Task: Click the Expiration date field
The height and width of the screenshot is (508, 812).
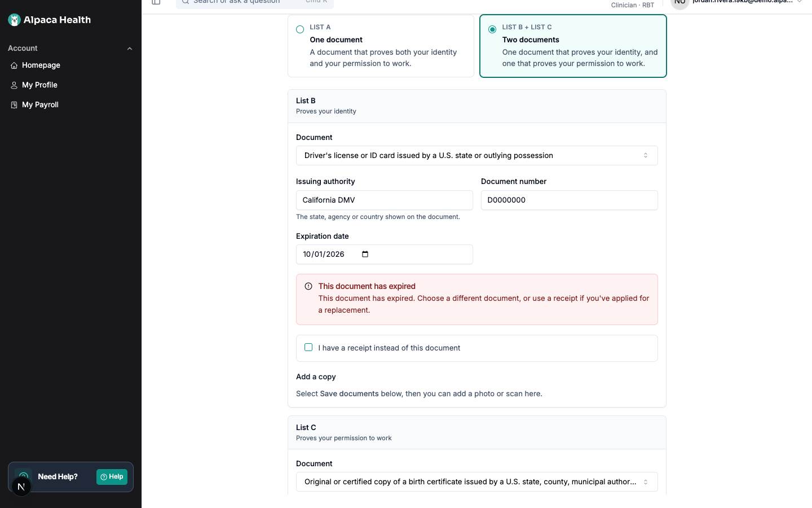Action: tap(384, 254)
